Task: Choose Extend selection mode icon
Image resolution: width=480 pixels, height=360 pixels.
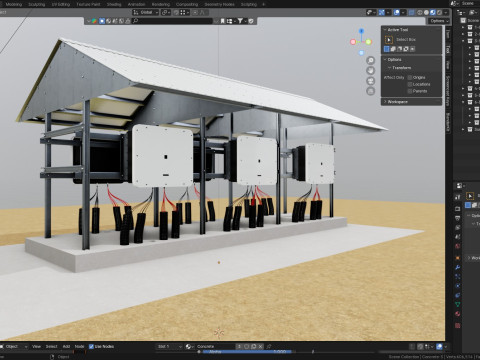Action: tap(393, 49)
